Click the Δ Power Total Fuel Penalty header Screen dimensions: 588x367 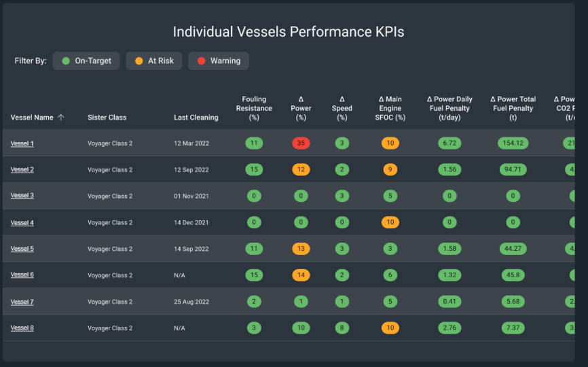[513, 108]
